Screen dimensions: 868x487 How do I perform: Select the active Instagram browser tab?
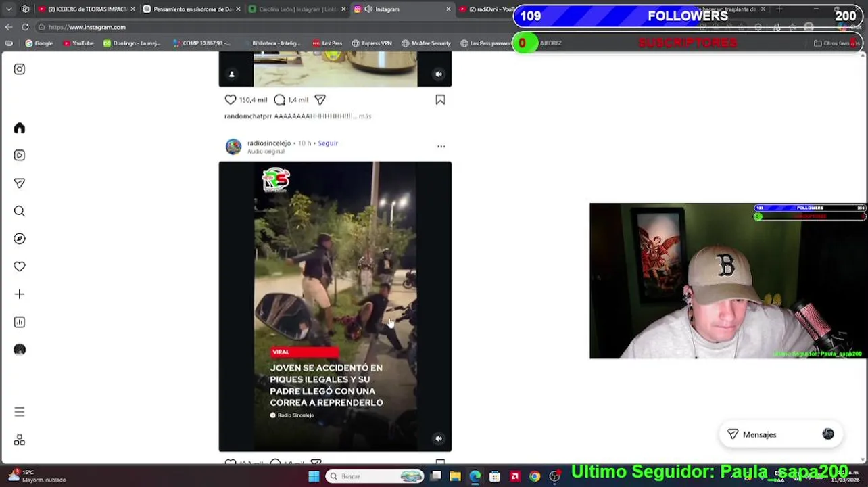coord(402,9)
